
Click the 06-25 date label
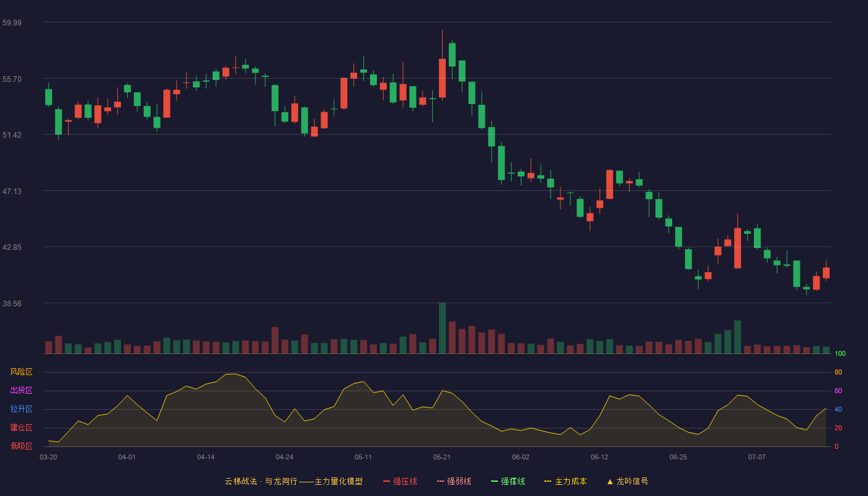[x=678, y=457]
